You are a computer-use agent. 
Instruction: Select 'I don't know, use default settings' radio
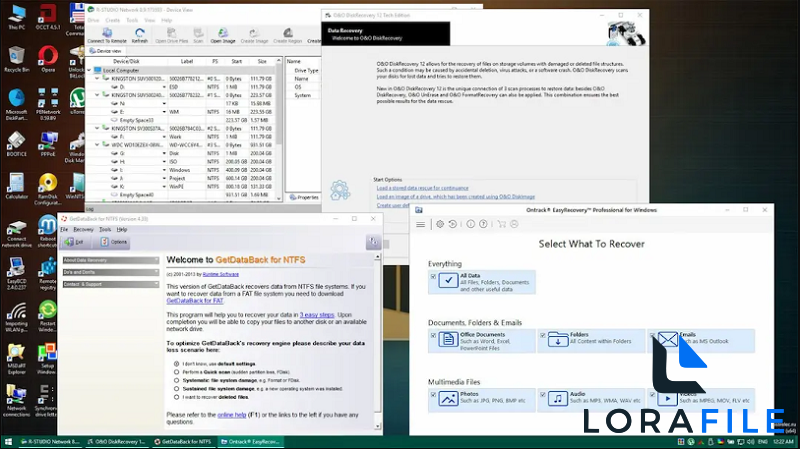[x=177, y=364]
